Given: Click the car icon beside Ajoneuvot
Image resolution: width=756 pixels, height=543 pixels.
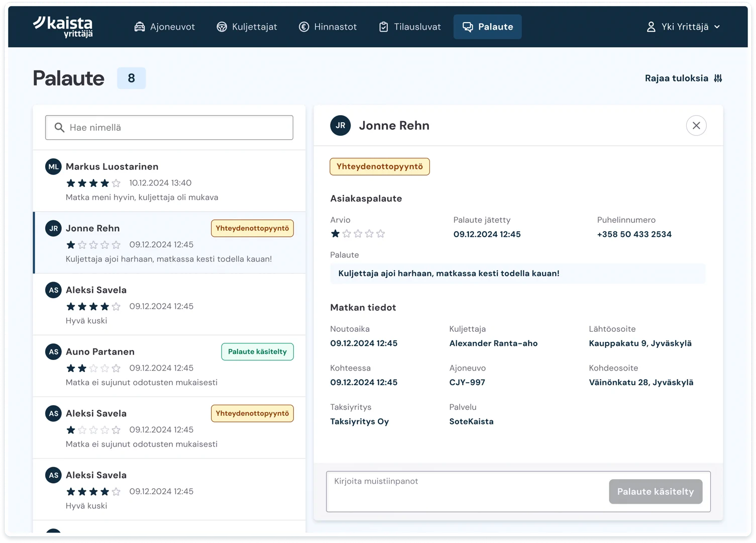Looking at the screenshot, I should (140, 27).
